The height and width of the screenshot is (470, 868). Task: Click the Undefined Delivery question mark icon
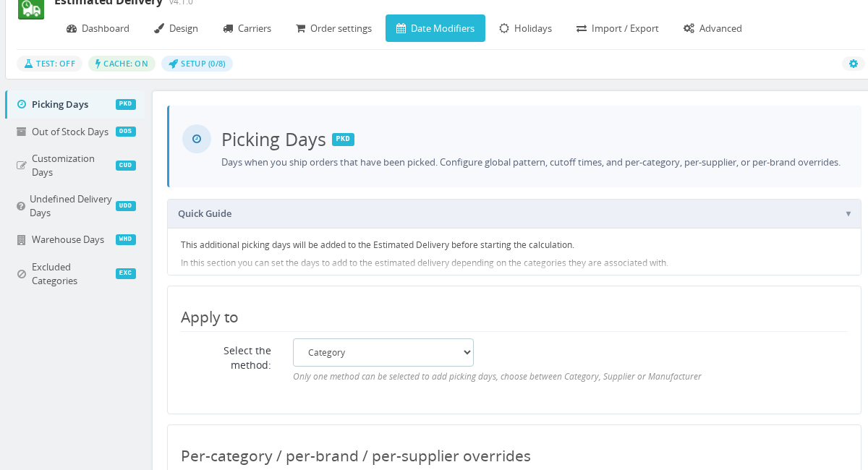click(21, 206)
